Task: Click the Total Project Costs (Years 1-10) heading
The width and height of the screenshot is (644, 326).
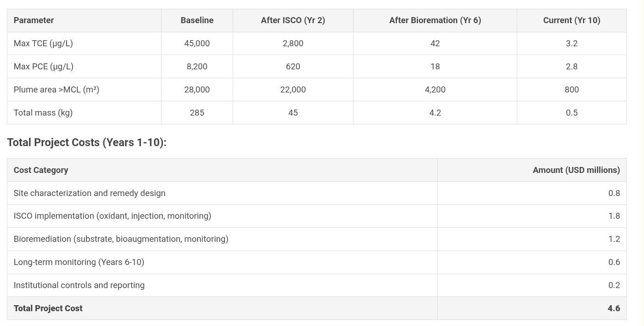Action: [x=87, y=142]
